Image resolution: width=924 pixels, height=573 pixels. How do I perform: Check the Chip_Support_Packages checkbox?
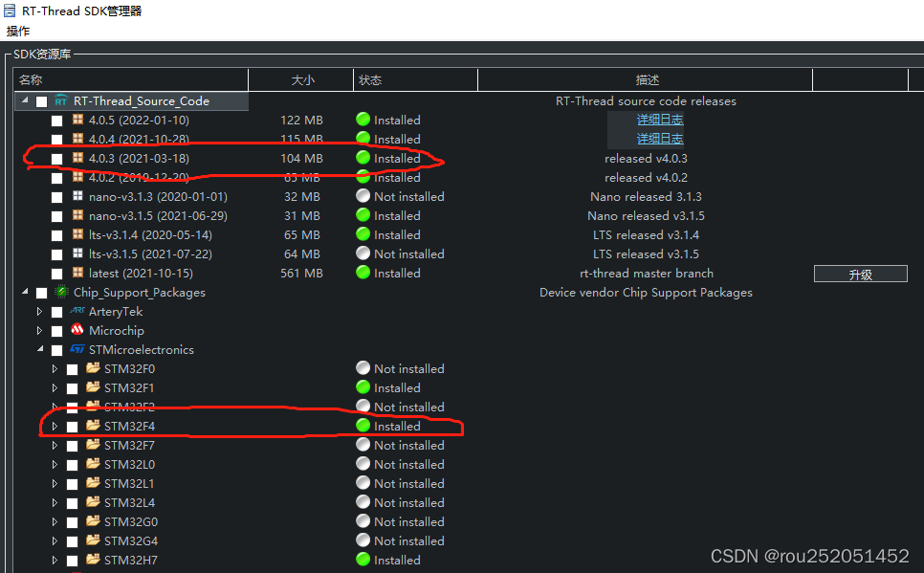click(x=41, y=293)
